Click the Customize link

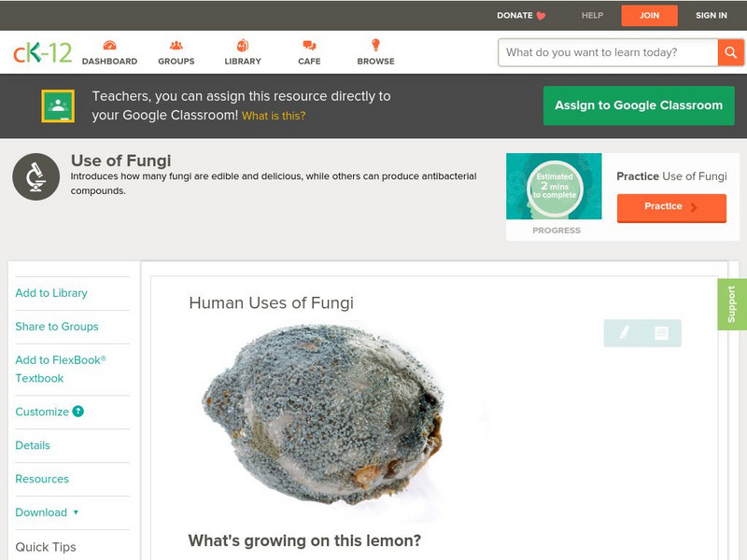42,412
